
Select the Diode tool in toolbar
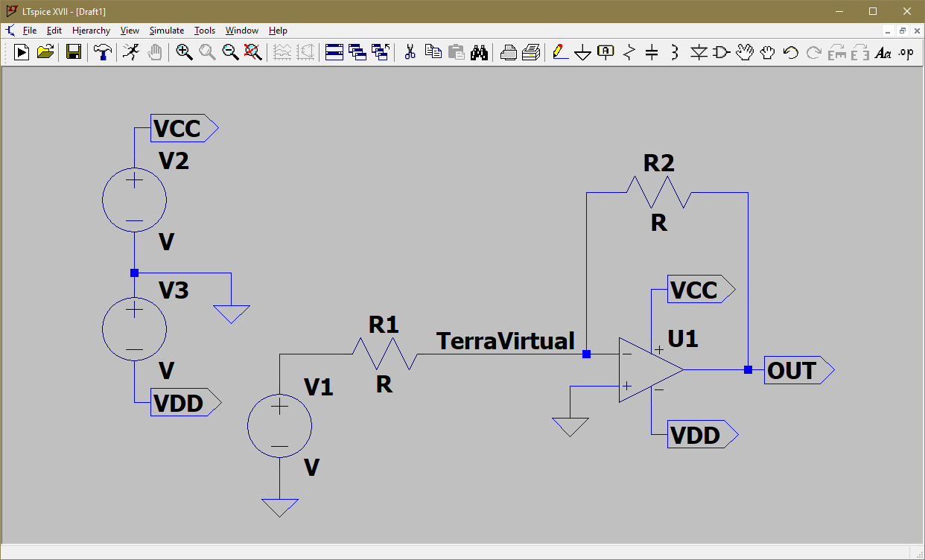pos(699,52)
